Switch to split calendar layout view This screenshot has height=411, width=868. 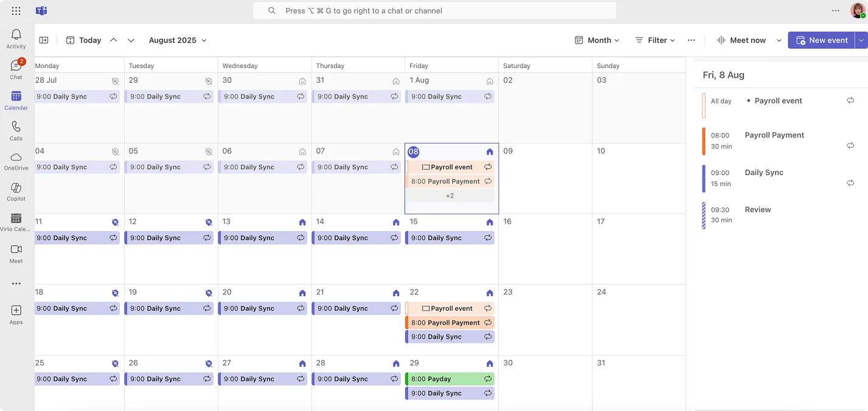point(43,40)
